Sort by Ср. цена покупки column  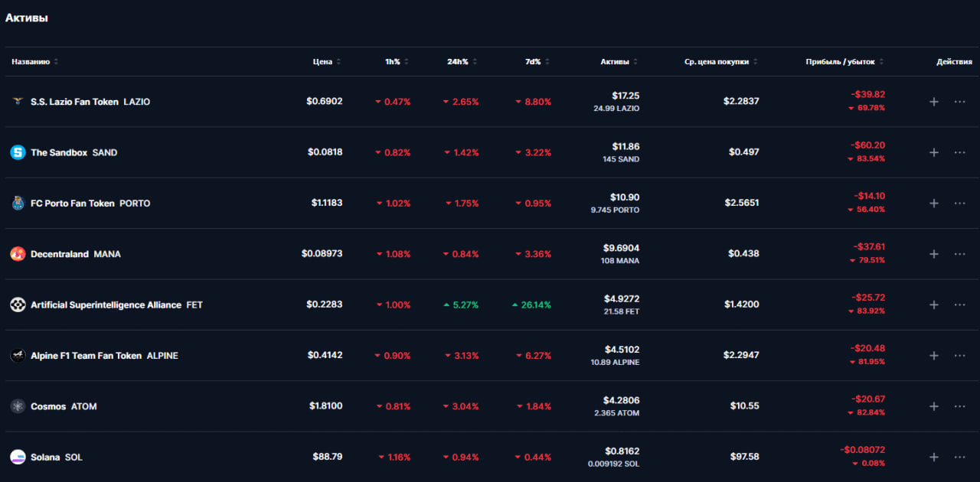[721, 61]
